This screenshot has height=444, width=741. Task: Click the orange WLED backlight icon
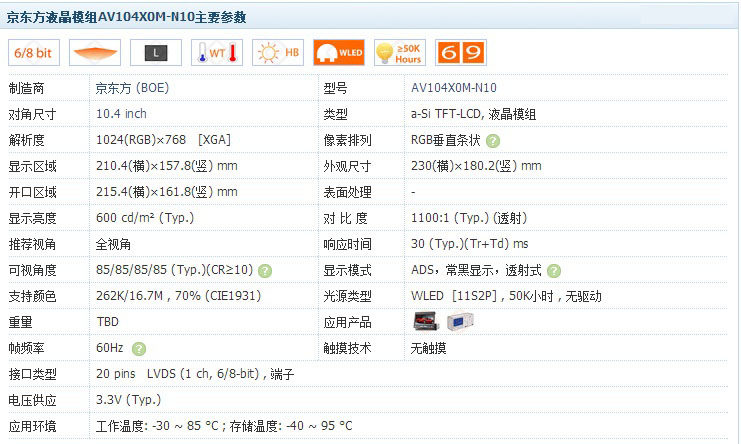(338, 53)
